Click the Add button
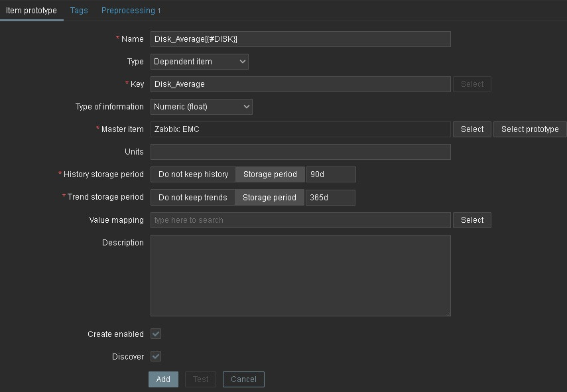 [x=163, y=379]
